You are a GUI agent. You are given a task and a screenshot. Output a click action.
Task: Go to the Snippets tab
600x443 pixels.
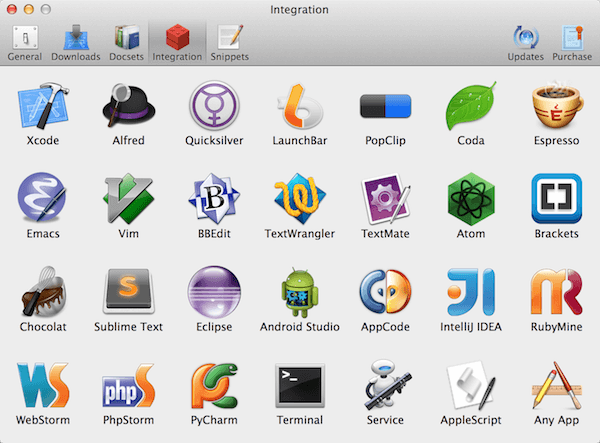tap(230, 42)
